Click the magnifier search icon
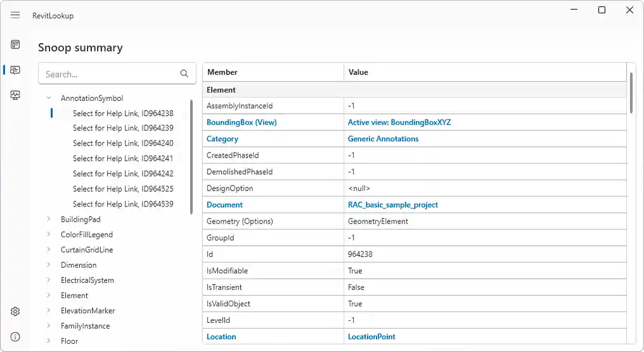Viewport: 644px width, 352px height. [184, 74]
